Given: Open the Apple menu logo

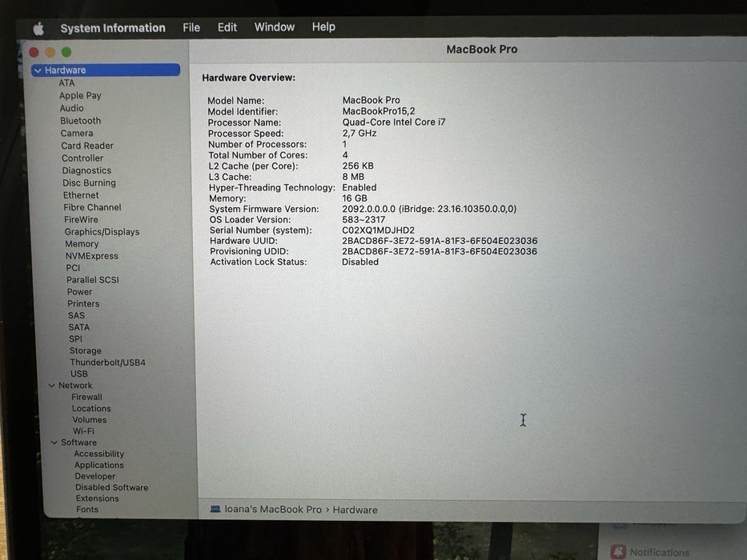Looking at the screenshot, I should 38,29.
